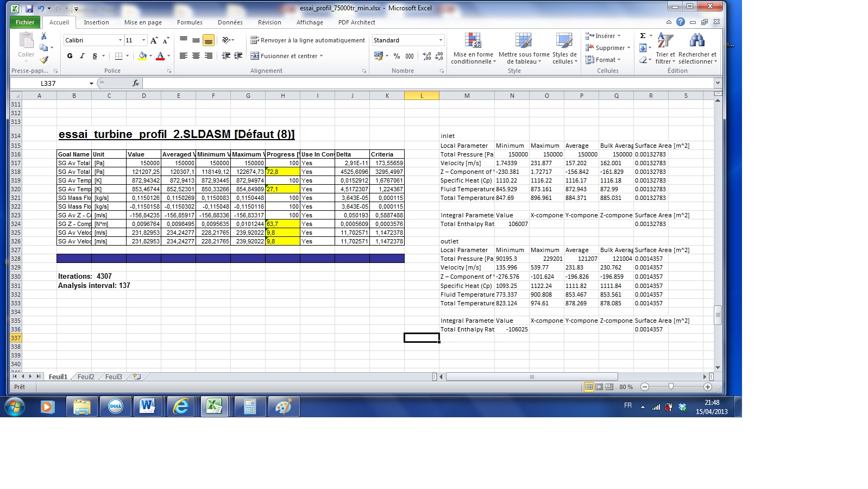Expand the formula bar

[718, 83]
